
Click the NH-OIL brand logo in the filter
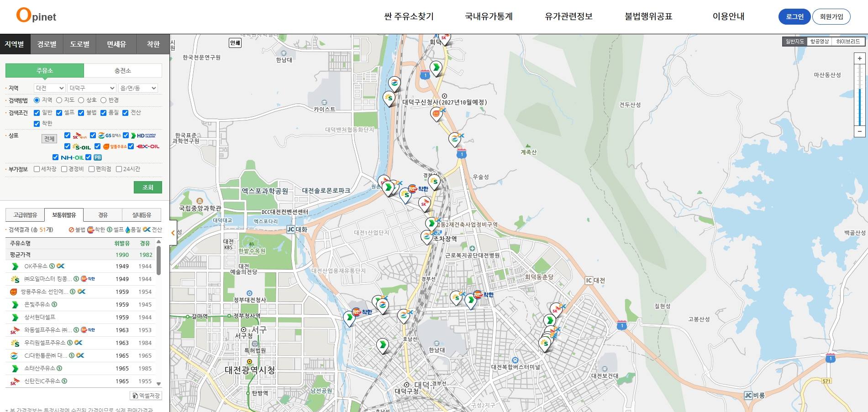click(72, 157)
